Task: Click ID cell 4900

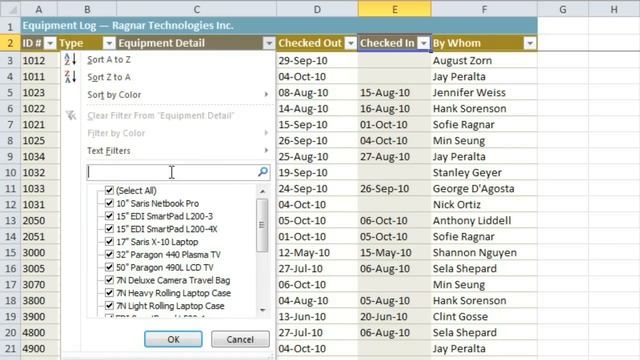Action: [x=40, y=349]
